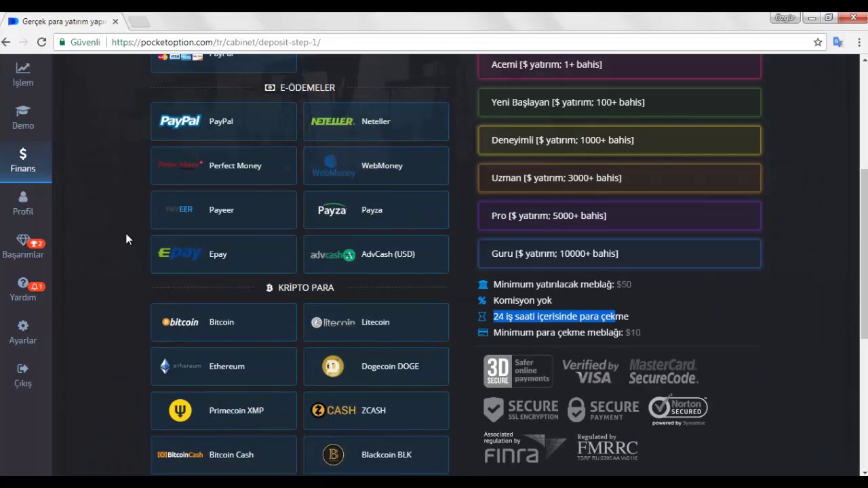Click the Özgür profile button

[785, 18]
